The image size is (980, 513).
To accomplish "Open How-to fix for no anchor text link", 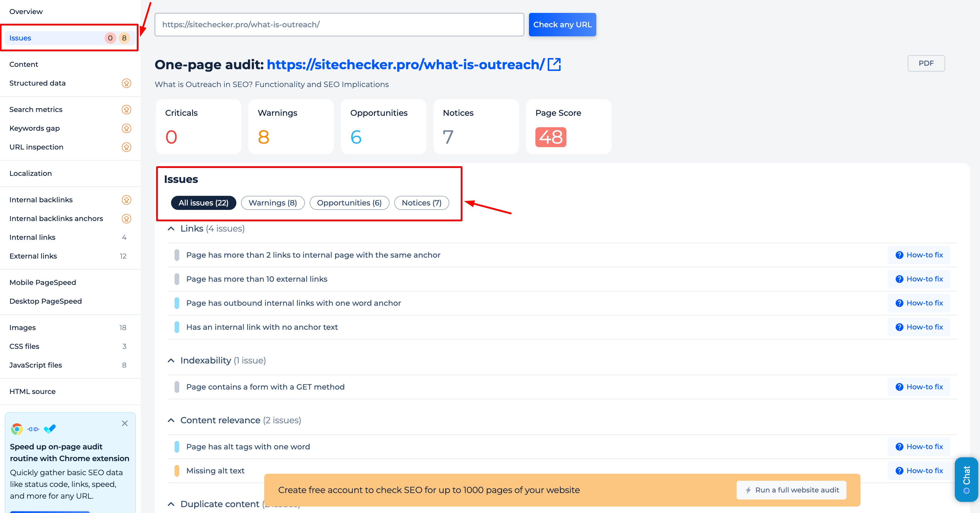I will tap(919, 327).
